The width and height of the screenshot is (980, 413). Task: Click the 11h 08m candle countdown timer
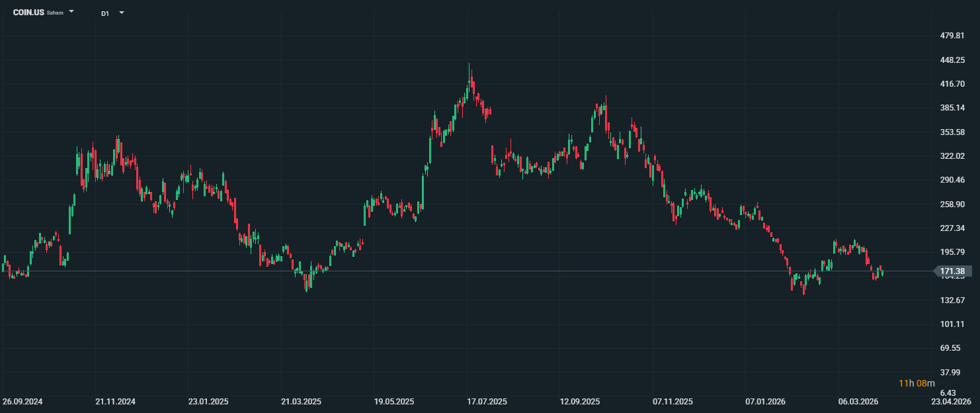point(917,383)
